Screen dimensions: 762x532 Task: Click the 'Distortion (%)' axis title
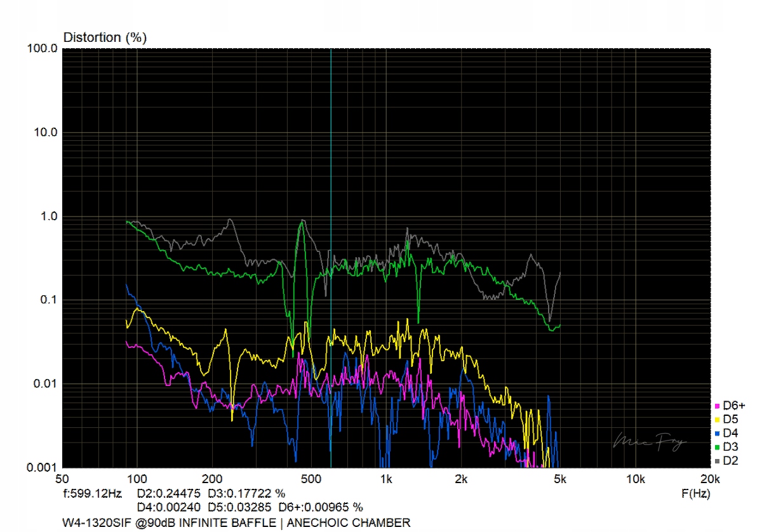click(x=105, y=37)
